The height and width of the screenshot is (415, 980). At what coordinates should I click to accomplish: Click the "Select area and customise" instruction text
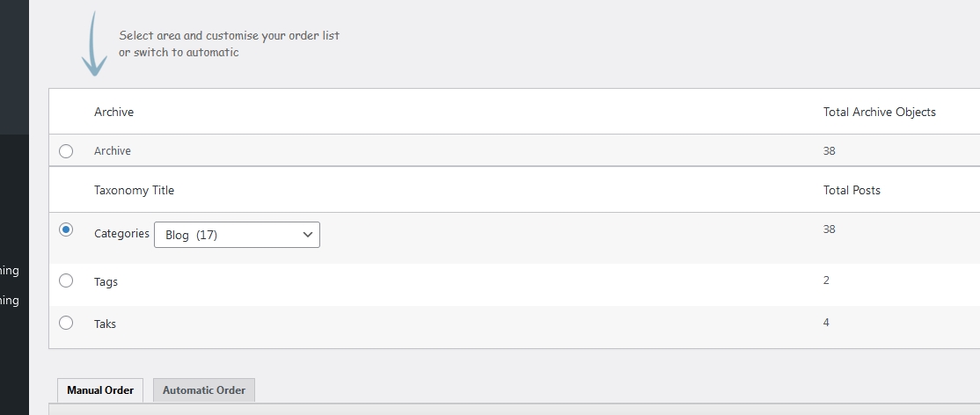(229, 36)
